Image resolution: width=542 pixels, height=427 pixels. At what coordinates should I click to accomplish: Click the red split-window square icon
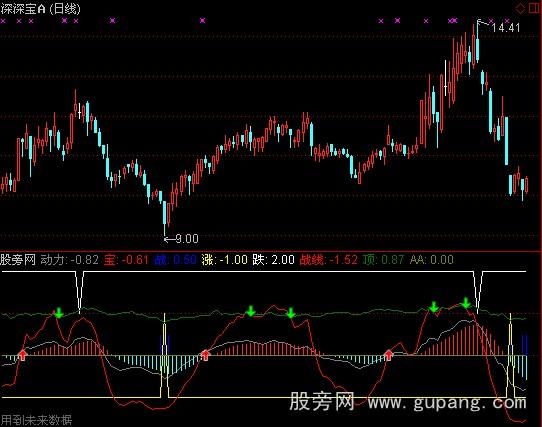[x=534, y=8]
